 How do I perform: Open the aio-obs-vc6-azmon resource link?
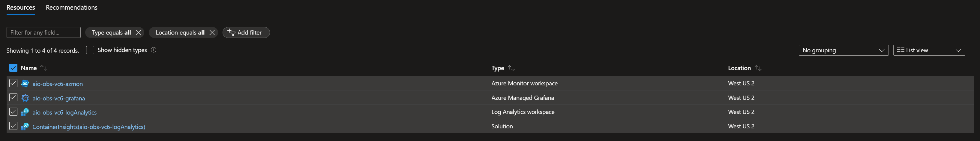58,84
